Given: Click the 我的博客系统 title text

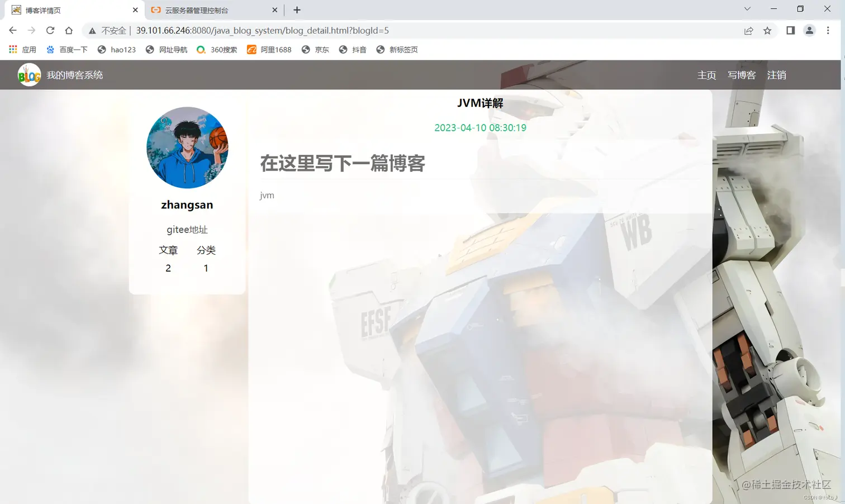Looking at the screenshot, I should (74, 75).
